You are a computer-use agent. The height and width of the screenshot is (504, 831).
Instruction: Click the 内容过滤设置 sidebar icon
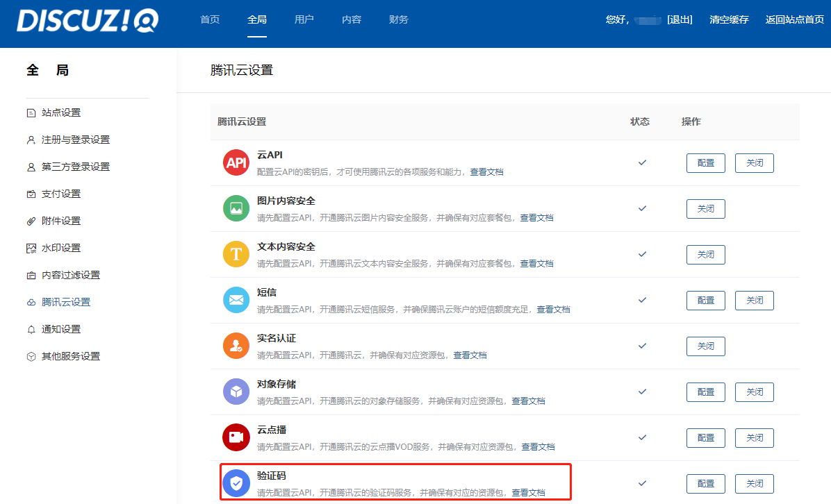coord(31,276)
